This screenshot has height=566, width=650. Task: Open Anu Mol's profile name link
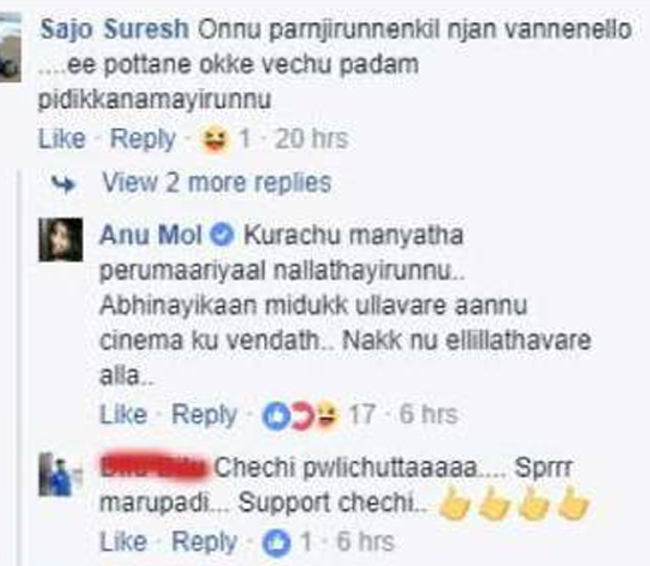(x=151, y=235)
